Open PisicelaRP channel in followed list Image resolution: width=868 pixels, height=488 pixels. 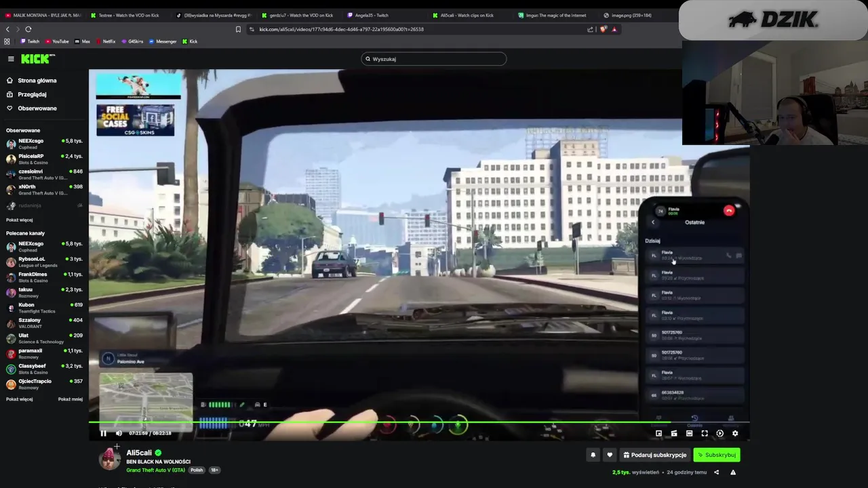(x=44, y=159)
